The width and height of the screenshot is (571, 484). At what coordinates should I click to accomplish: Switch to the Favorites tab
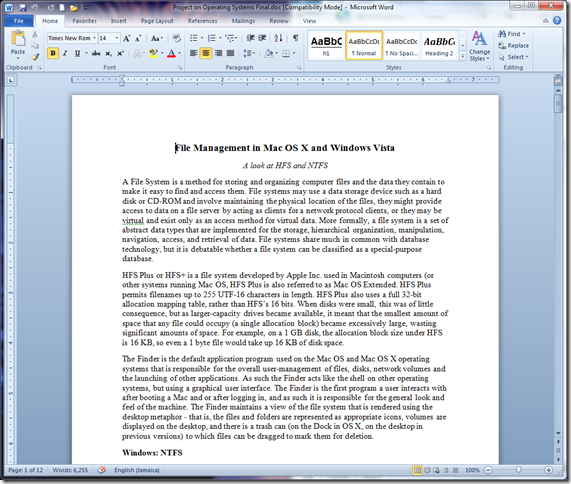[84, 21]
